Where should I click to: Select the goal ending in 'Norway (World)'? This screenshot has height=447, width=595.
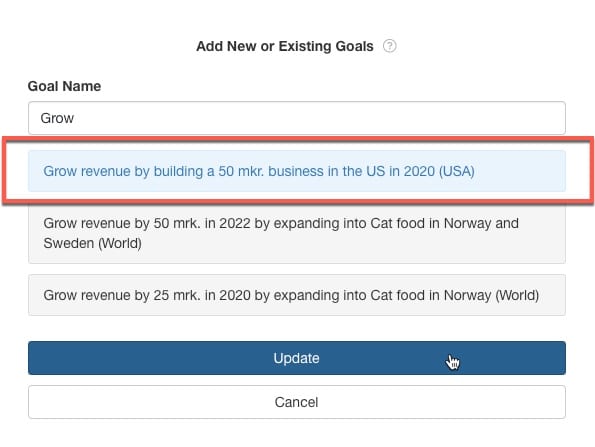coord(297,295)
